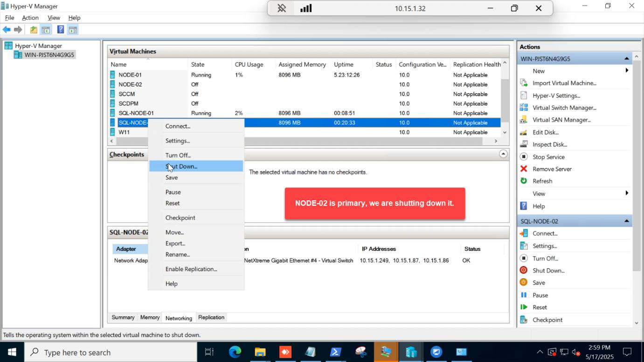Open Microsoft Edge from the taskbar
Image resolution: width=644 pixels, height=362 pixels.
point(235,352)
